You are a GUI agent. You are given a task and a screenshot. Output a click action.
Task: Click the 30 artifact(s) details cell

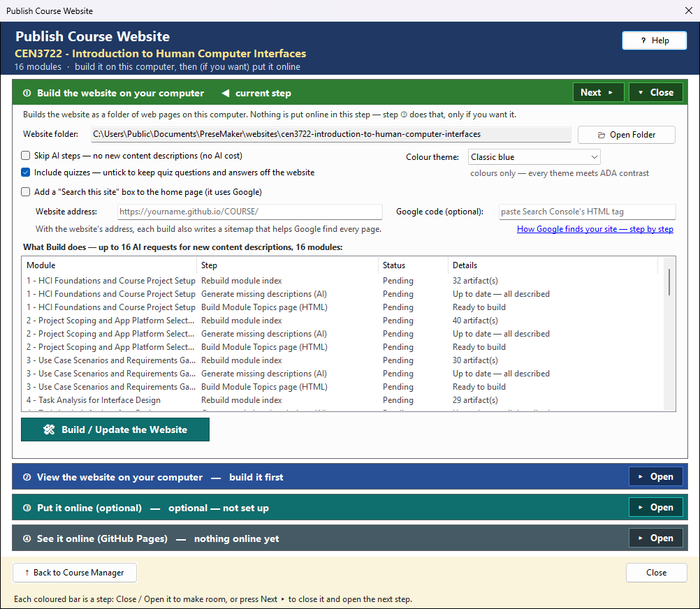475,360
